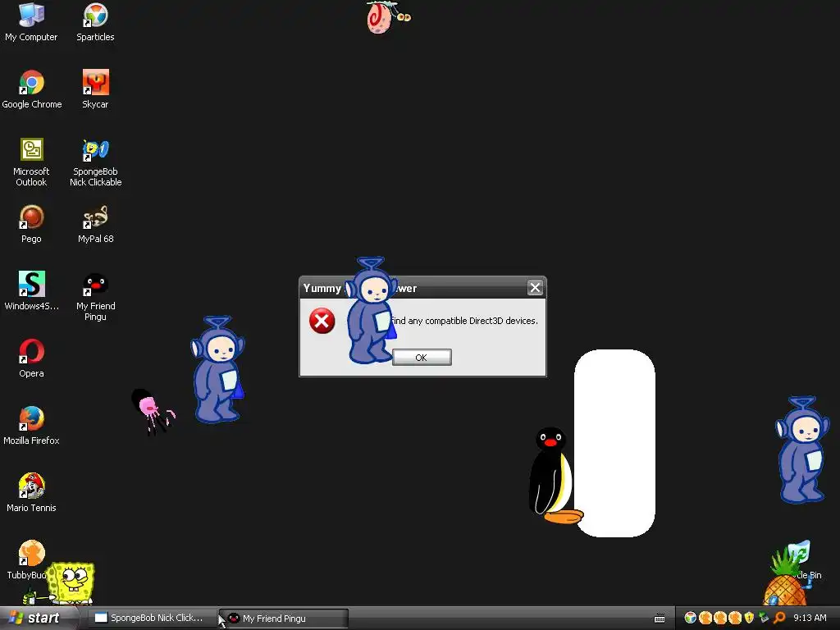The image size is (840, 630).
Task: Click the Windows4S... desktop shortcut
Action: [x=32, y=291]
